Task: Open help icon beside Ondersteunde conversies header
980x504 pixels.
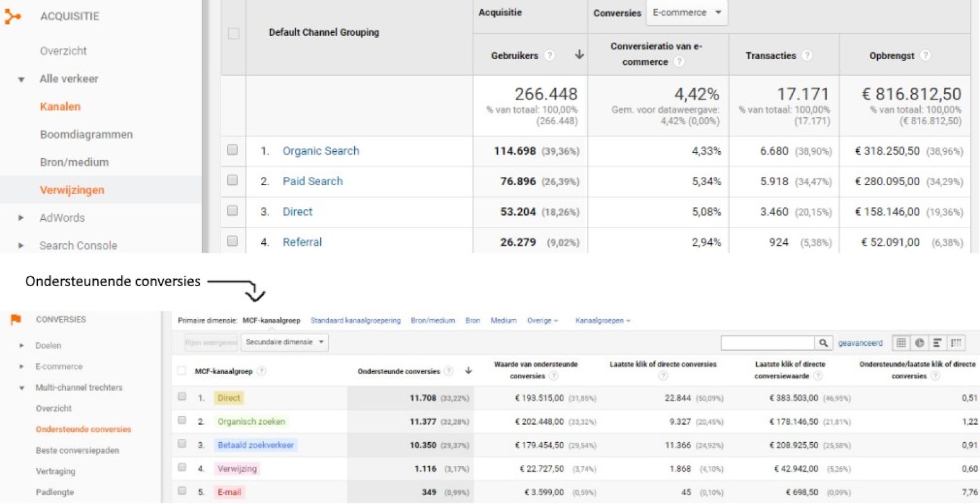Action: click(449, 371)
